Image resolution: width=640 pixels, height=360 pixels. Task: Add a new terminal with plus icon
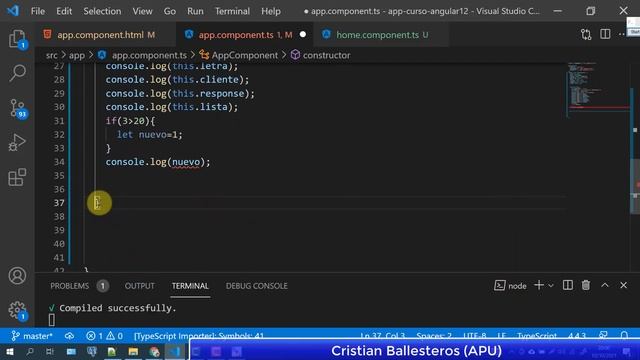(539, 285)
